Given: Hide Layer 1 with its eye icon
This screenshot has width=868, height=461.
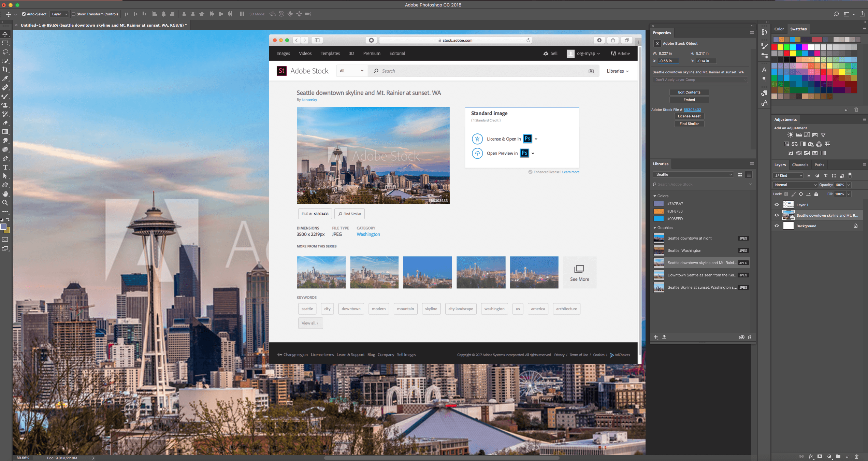Looking at the screenshot, I should (777, 205).
